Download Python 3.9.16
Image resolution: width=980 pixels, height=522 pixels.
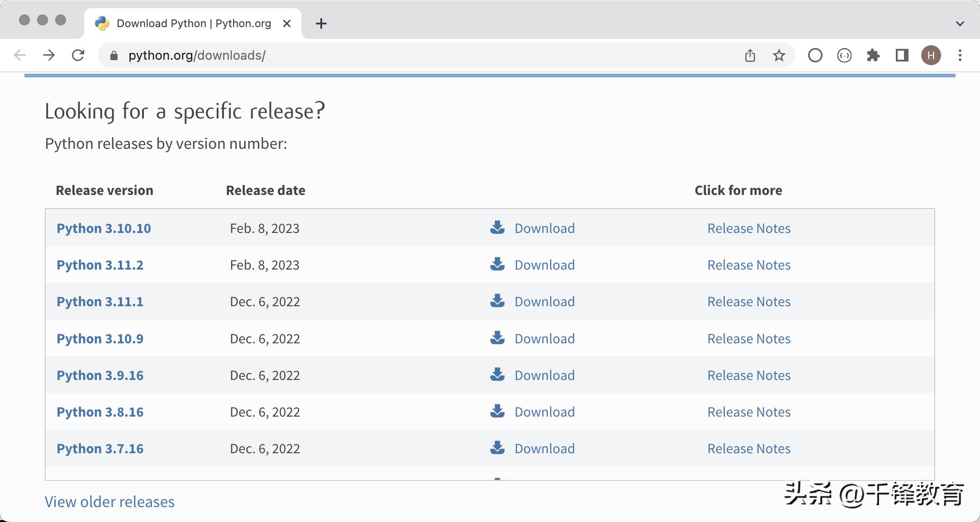(544, 375)
